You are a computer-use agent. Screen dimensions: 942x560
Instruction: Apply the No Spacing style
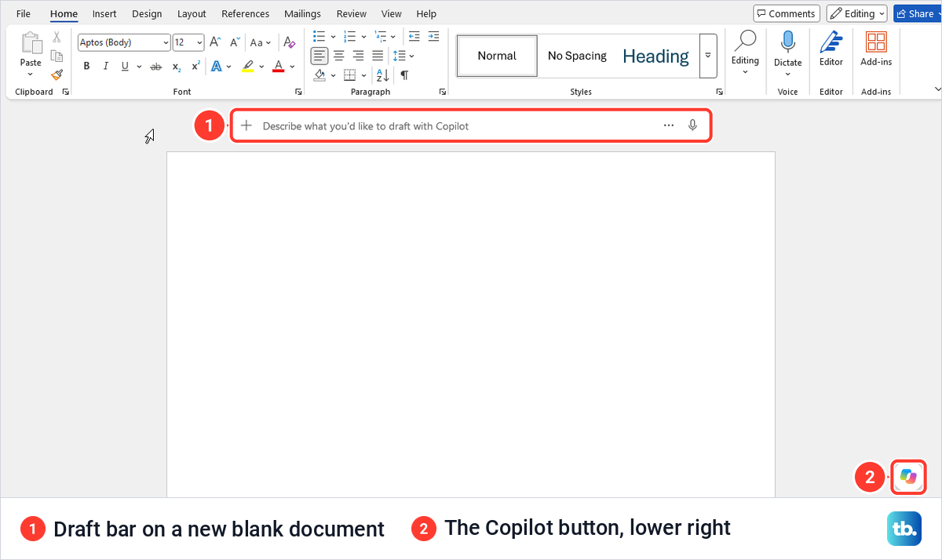(577, 56)
